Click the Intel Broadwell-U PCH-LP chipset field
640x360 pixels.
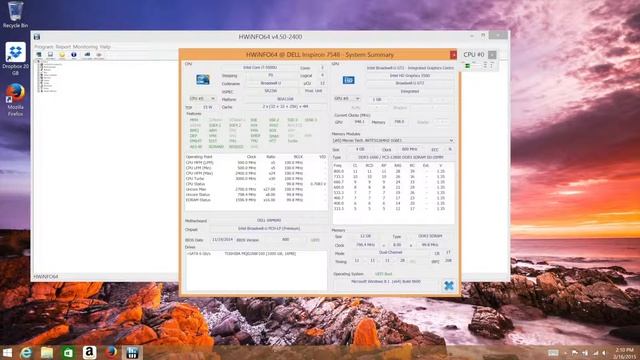pyautogui.click(x=269, y=229)
